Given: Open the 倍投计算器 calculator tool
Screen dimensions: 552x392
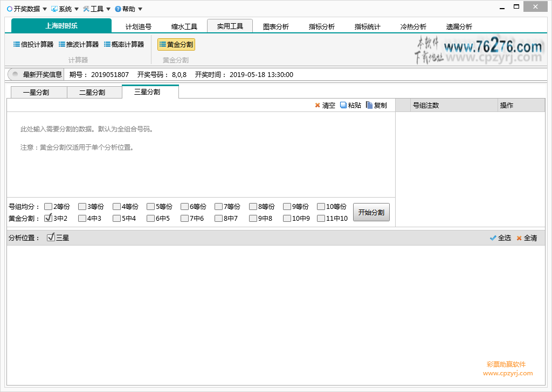Looking at the screenshot, I should pyautogui.click(x=33, y=44).
